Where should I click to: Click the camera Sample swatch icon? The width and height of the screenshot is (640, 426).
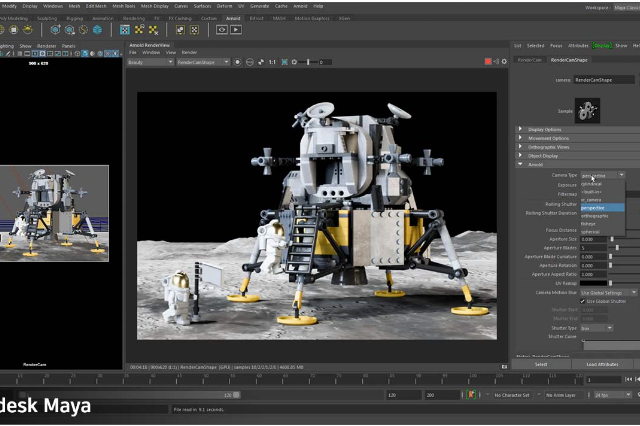coord(588,109)
